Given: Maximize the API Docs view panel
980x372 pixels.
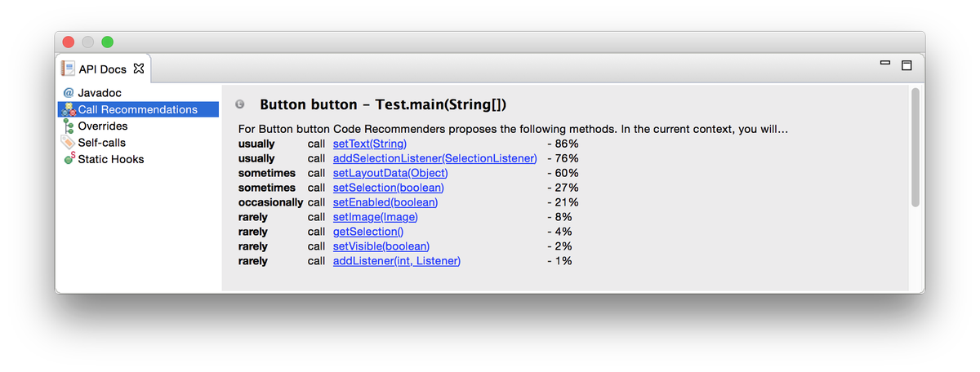Looking at the screenshot, I should pyautogui.click(x=906, y=64).
